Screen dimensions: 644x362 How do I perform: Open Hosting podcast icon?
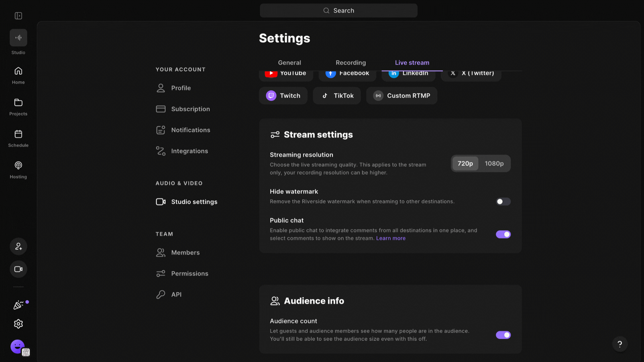[18, 166]
